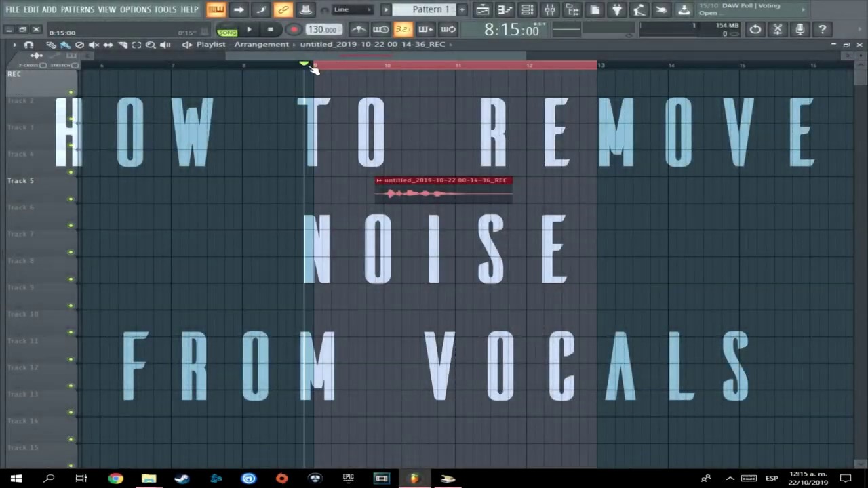Open the PATTERNS menu
This screenshot has height=488, width=868.
(x=77, y=9)
